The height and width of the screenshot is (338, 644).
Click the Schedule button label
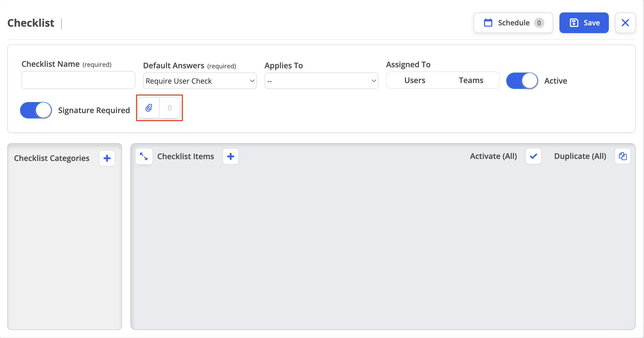514,23
